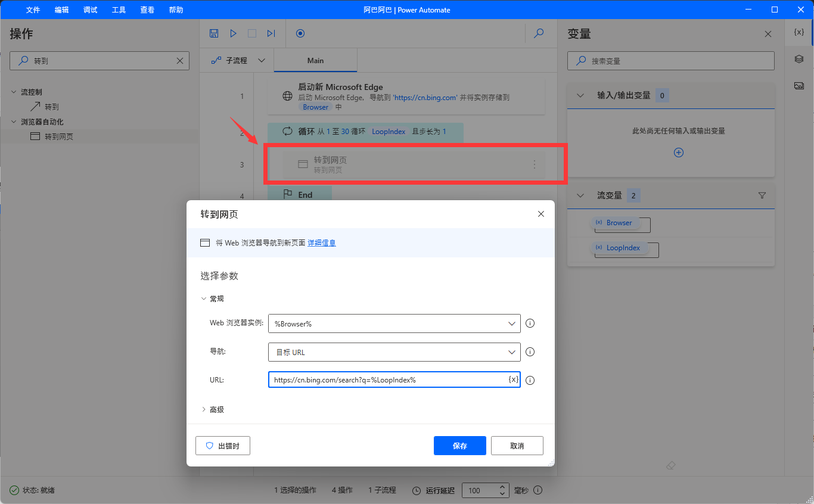This screenshot has width=814, height=504.
Task: Click the Cancel button in dialog
Action: (x=517, y=446)
